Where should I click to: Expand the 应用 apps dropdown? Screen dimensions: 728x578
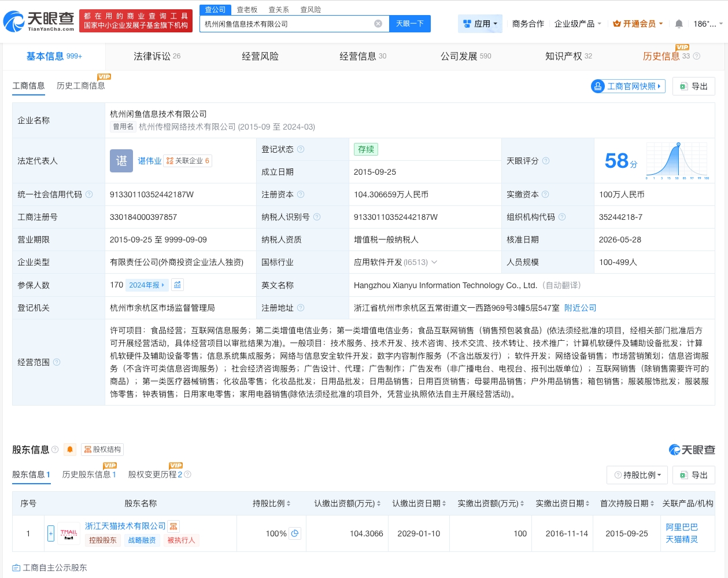[480, 24]
